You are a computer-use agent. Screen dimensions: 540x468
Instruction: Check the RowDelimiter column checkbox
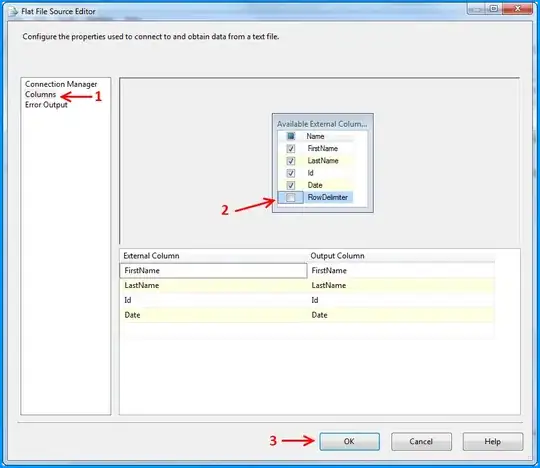pos(291,198)
